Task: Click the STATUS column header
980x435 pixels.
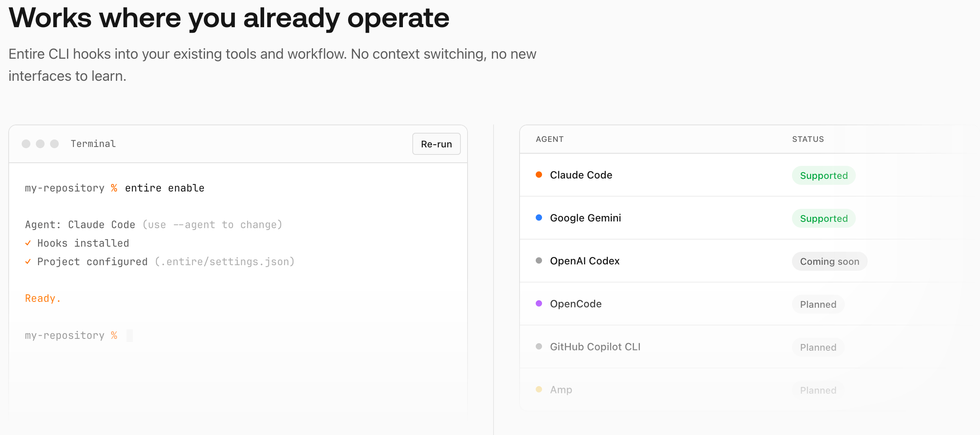Action: pyautogui.click(x=808, y=139)
